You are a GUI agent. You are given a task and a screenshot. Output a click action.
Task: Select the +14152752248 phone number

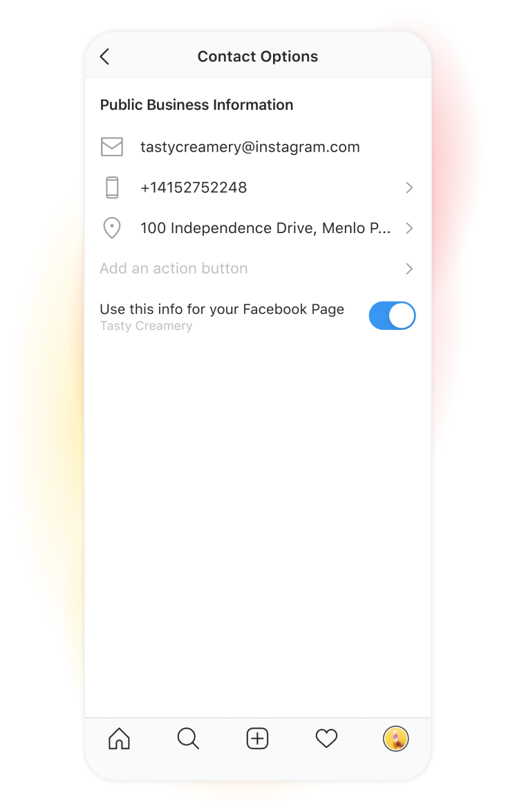194,187
